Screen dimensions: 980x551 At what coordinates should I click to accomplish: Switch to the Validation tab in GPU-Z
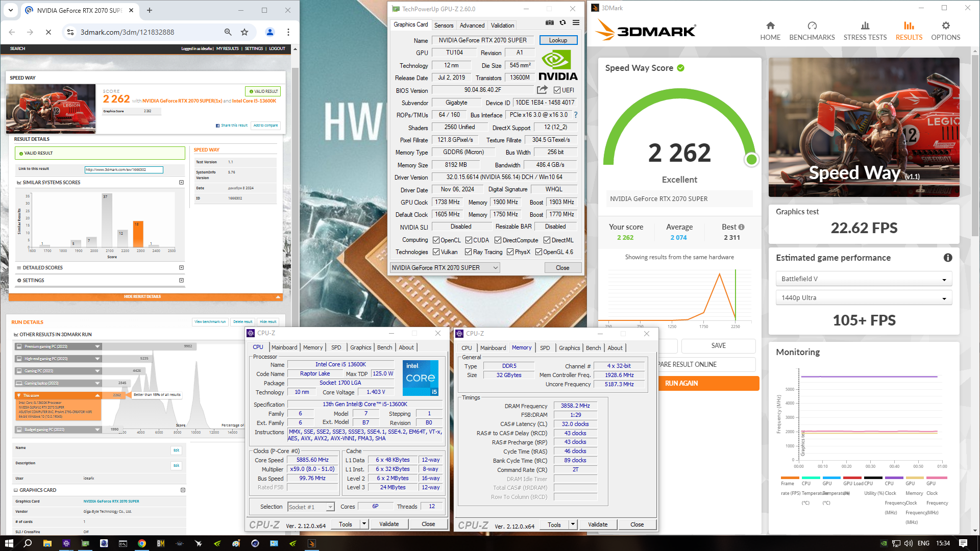coord(502,25)
